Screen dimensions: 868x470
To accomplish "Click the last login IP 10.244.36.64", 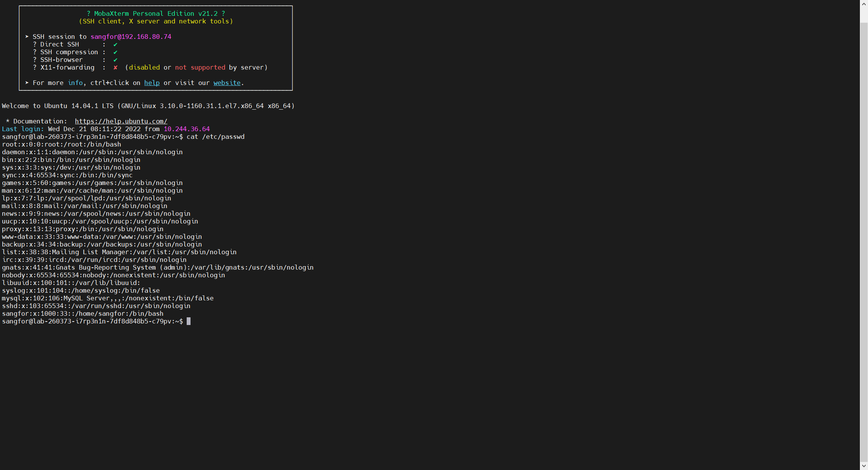I will (x=187, y=129).
